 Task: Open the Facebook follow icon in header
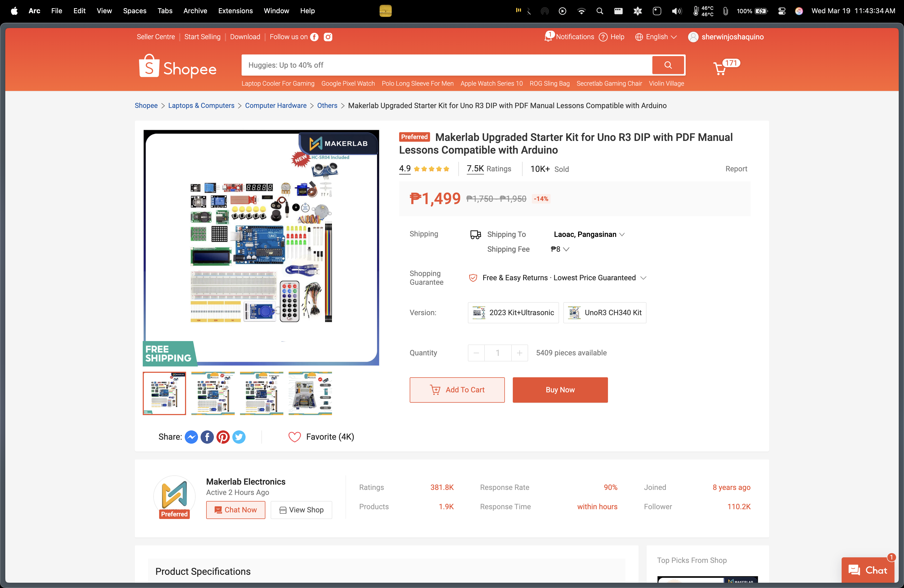click(314, 37)
